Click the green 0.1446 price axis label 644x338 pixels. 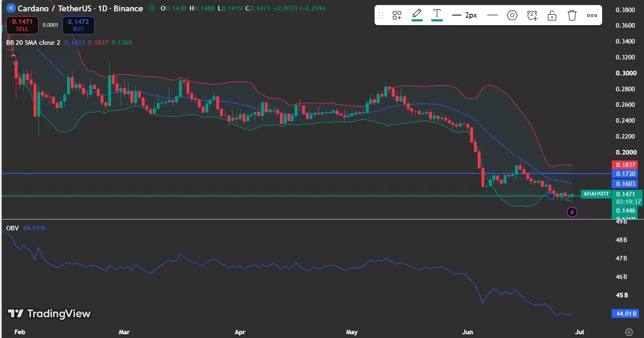pyautogui.click(x=625, y=210)
